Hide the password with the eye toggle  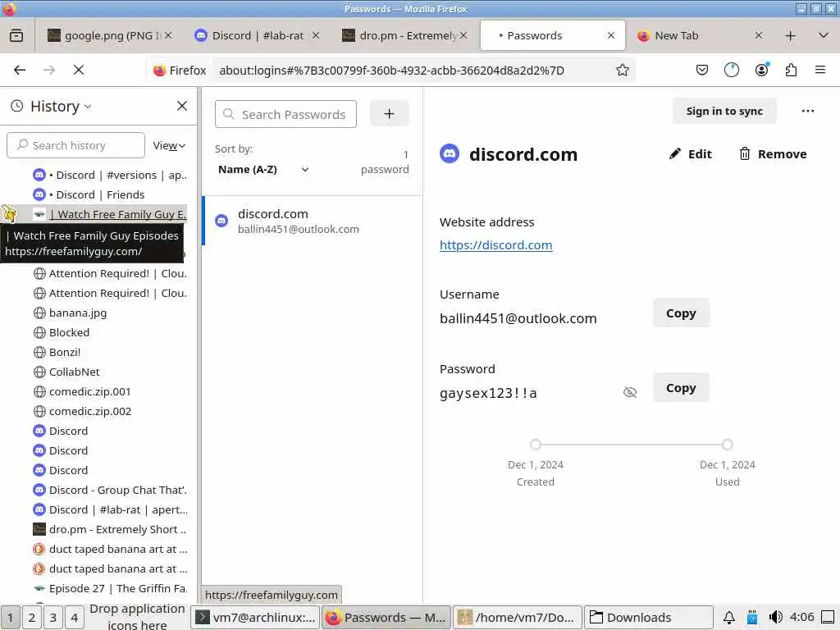coord(630,392)
